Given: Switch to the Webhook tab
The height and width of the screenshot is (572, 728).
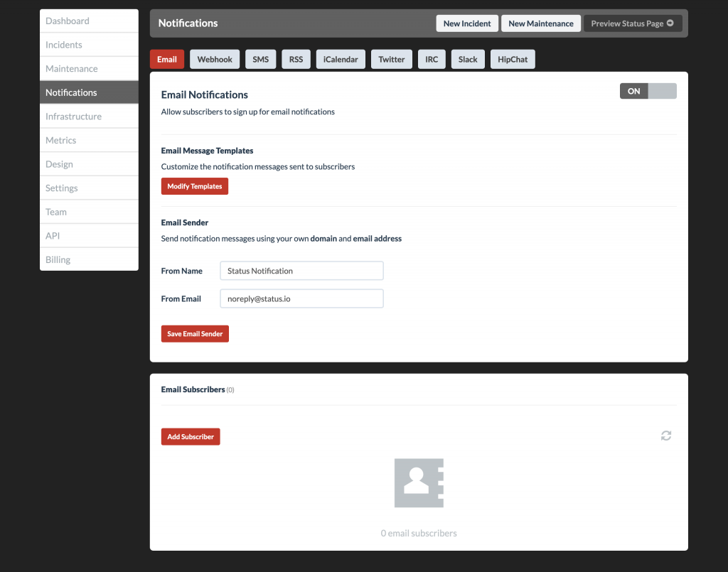Looking at the screenshot, I should pyautogui.click(x=214, y=59).
